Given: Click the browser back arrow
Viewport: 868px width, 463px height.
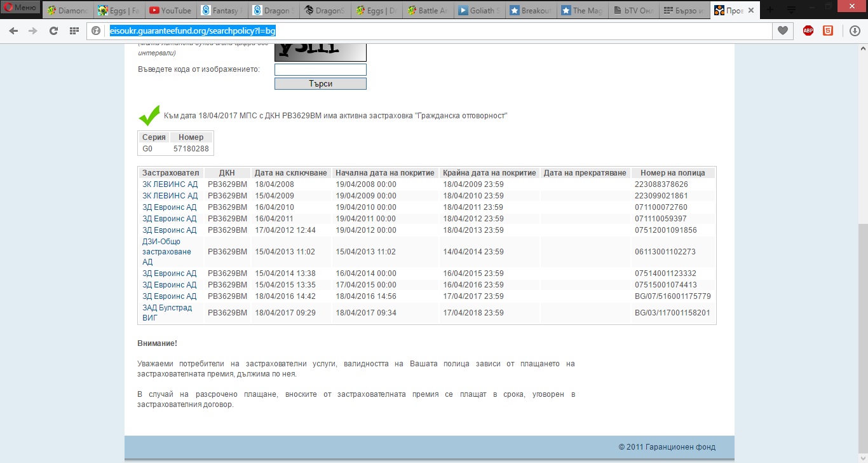Looking at the screenshot, I should (x=13, y=31).
